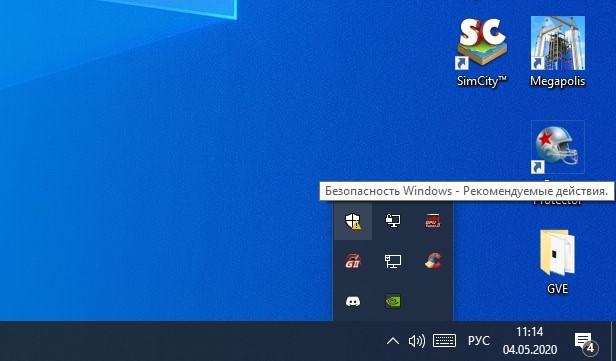This screenshot has width=616, height=361.
Task: Click the network computer tray icon
Action: coord(393,261)
